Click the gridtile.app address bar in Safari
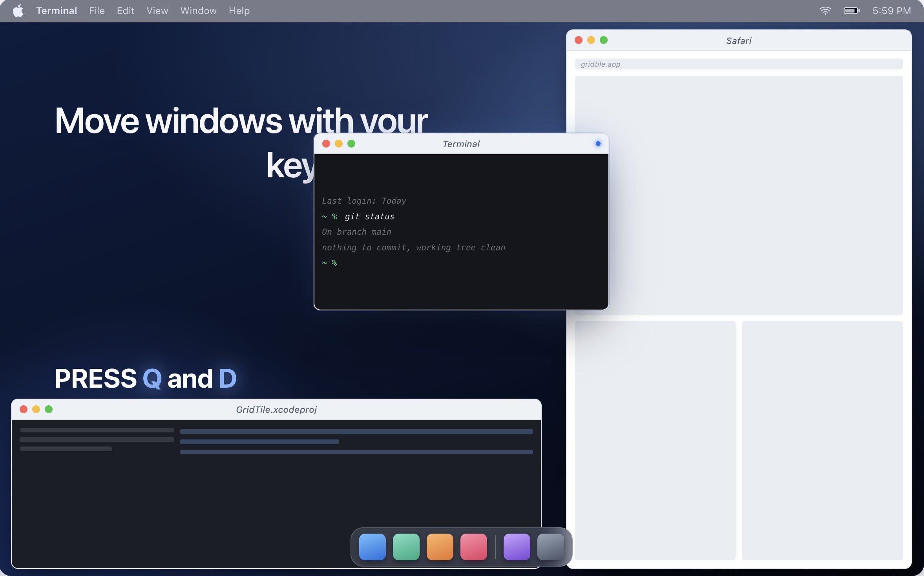 pos(739,64)
